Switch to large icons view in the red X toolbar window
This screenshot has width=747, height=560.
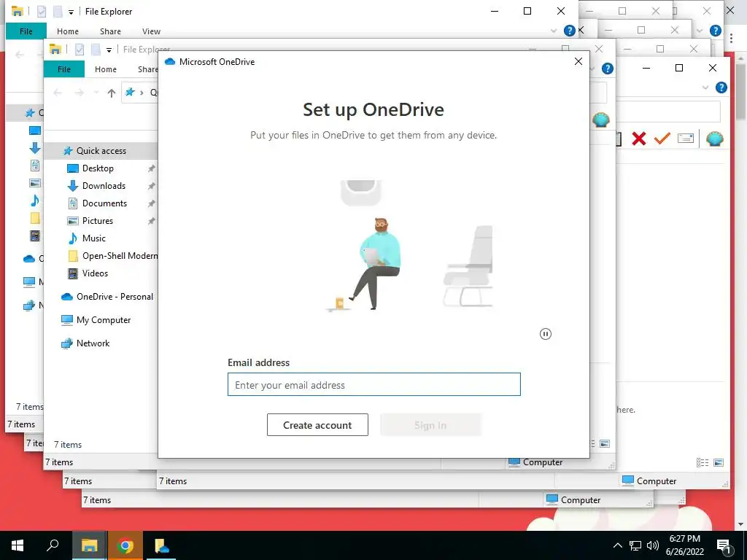[719, 462]
